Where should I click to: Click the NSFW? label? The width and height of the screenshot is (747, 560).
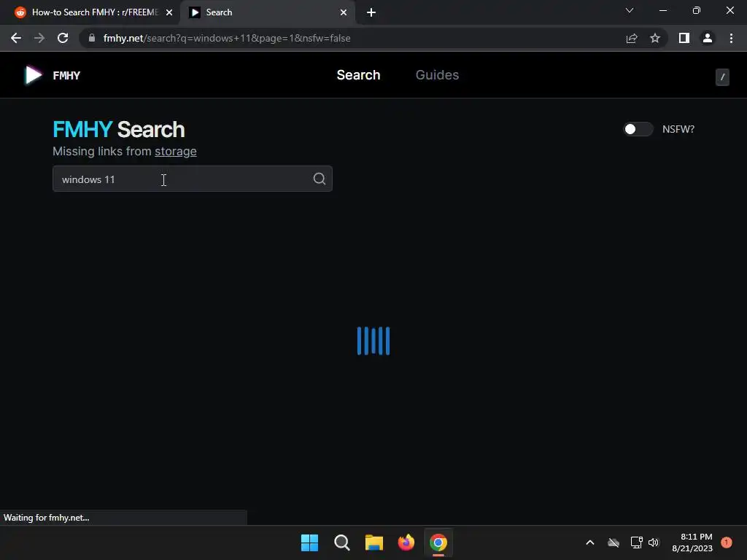[678, 129]
